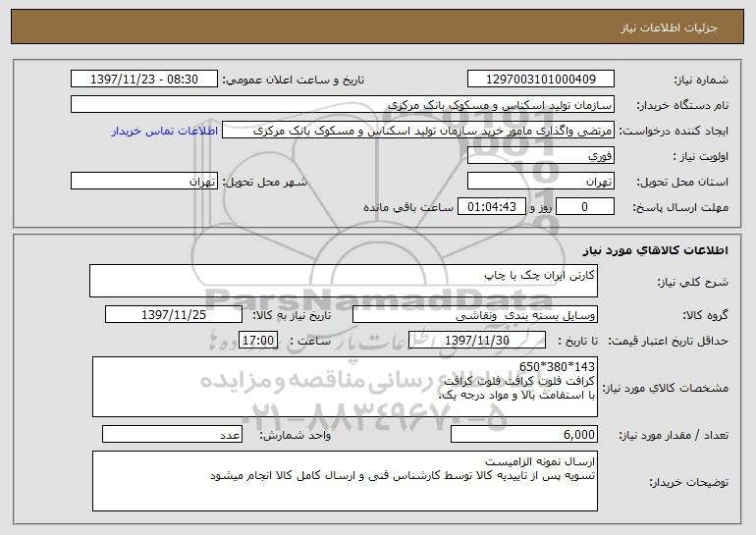Click the header title جزئیات اطلاعات نیاز
Viewport: 756px width, 535px height.
(669, 27)
